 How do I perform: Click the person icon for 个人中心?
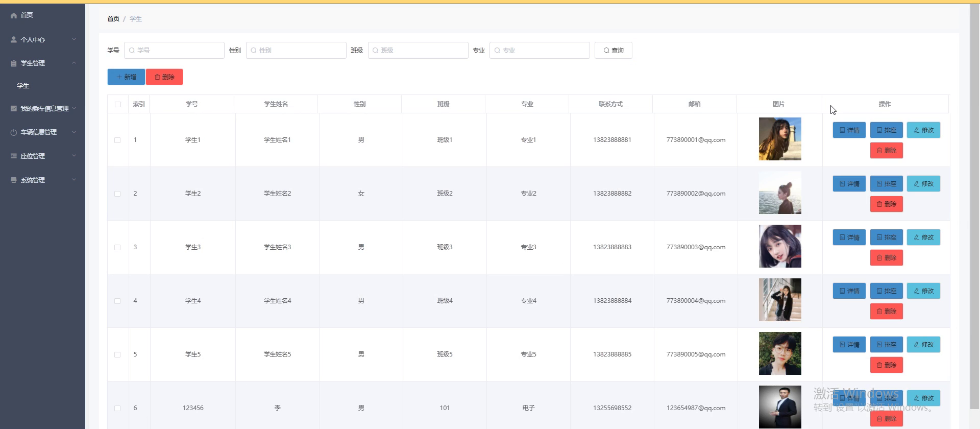pos(14,39)
